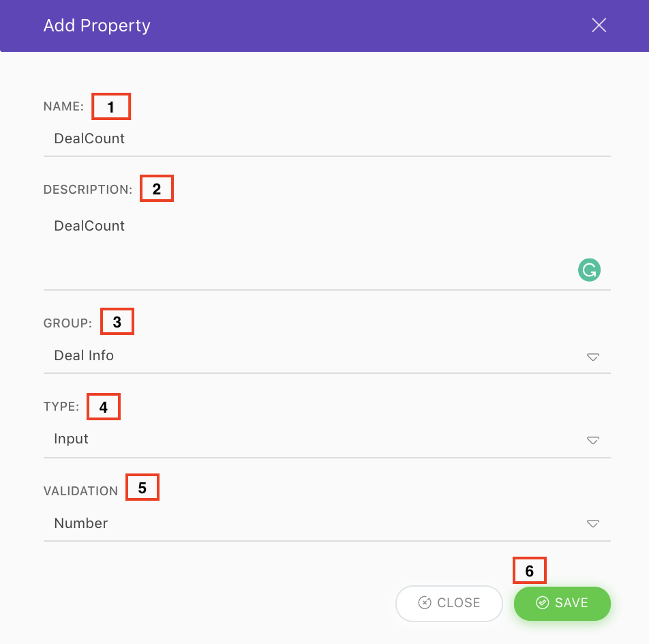Click the VALIDATION field label
Image resolution: width=649 pixels, height=644 pixels.
(80, 491)
